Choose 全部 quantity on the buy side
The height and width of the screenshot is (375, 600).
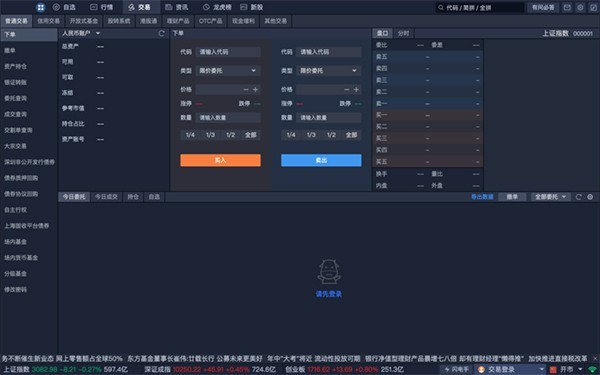click(x=251, y=135)
